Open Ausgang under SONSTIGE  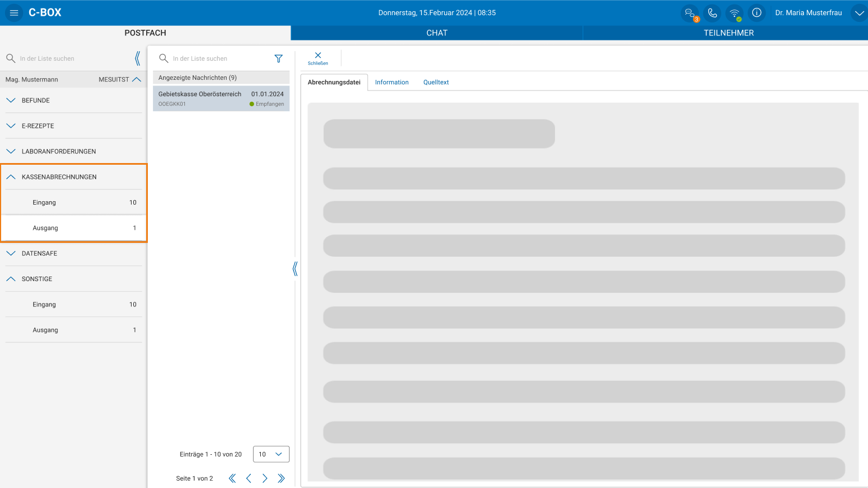point(74,330)
